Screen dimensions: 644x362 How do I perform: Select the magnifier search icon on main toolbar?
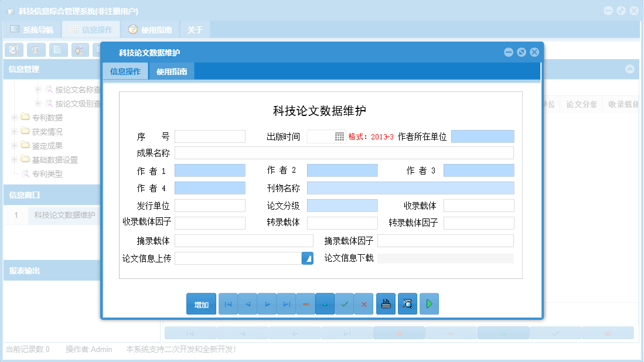click(x=13, y=50)
